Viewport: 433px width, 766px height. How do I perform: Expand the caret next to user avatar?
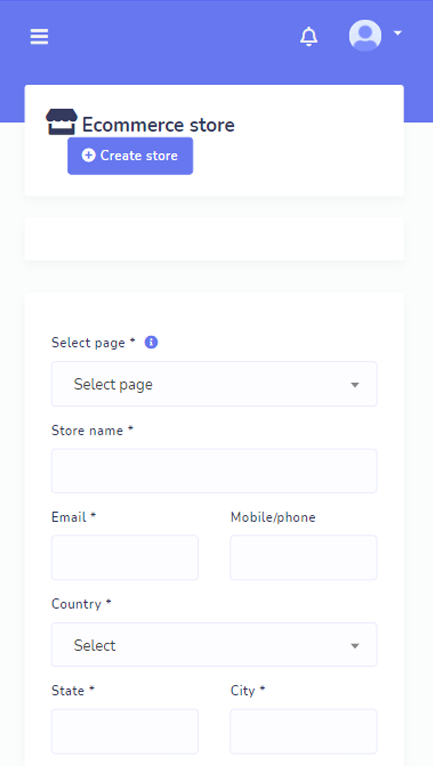[398, 33]
